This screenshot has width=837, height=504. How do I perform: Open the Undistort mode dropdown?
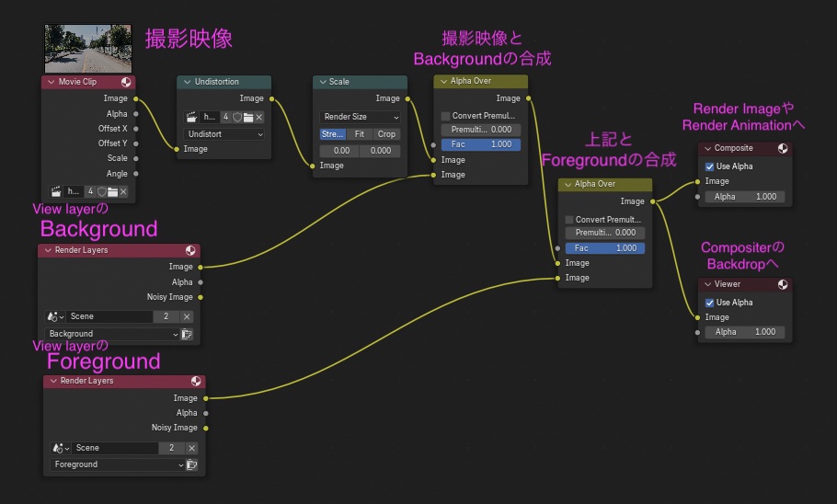point(224,134)
